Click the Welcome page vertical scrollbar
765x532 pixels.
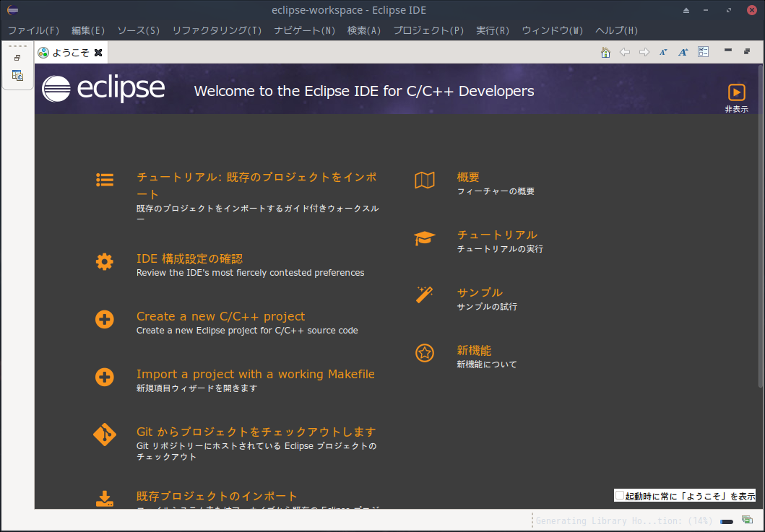point(761,224)
